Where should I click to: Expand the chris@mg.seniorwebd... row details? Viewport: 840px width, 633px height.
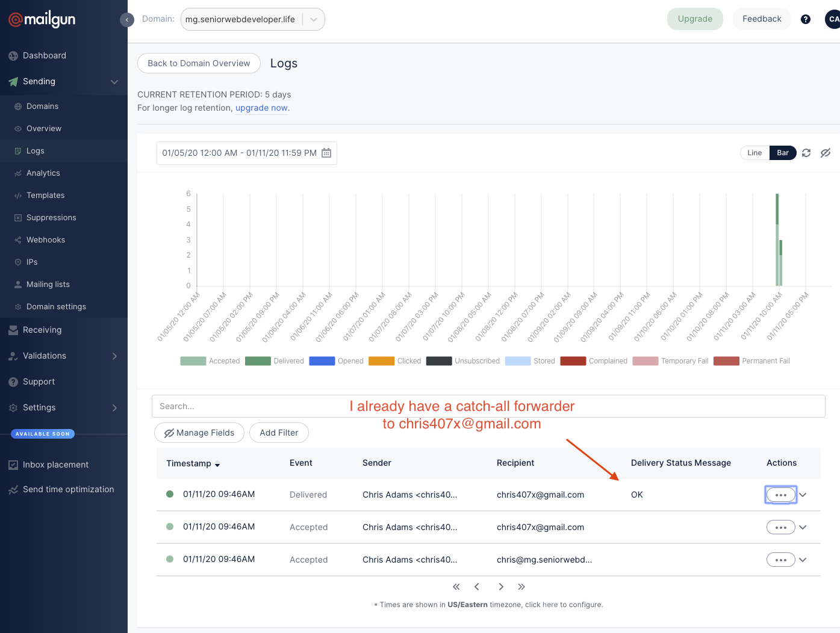point(803,560)
